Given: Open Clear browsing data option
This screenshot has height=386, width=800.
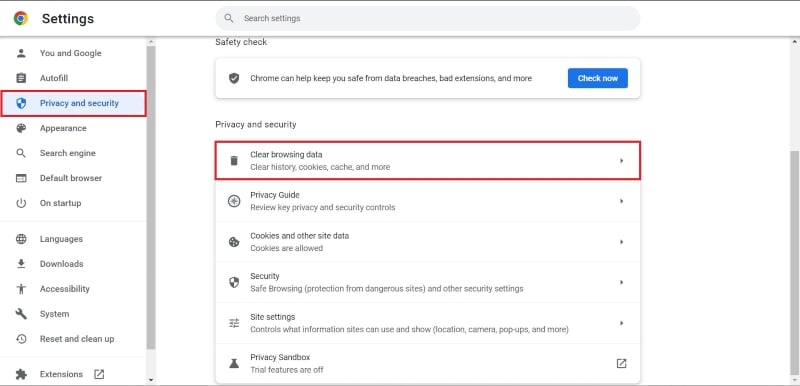Looking at the screenshot, I should 428,161.
